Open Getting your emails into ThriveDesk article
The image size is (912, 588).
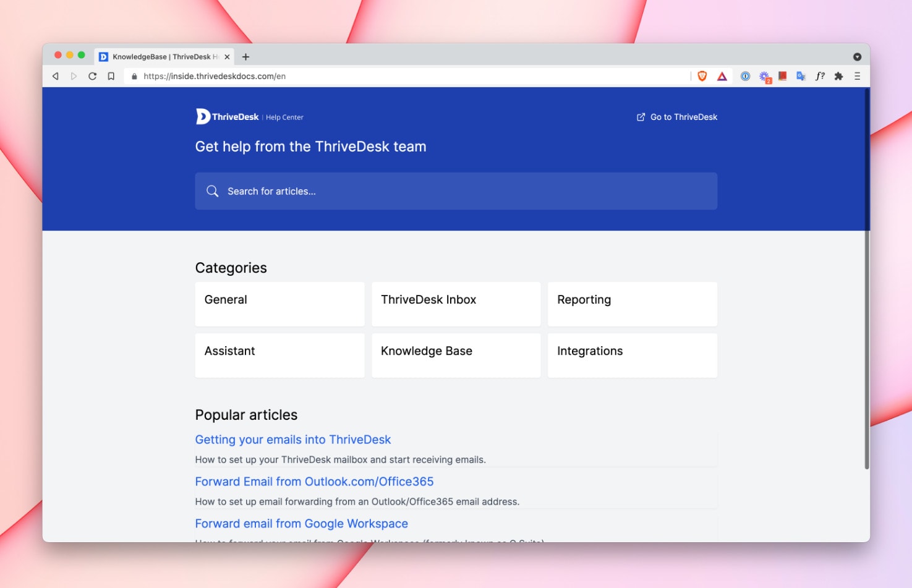[293, 440]
